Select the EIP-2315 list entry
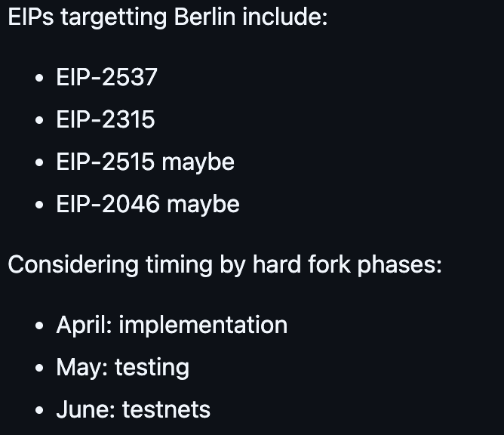 105,119
